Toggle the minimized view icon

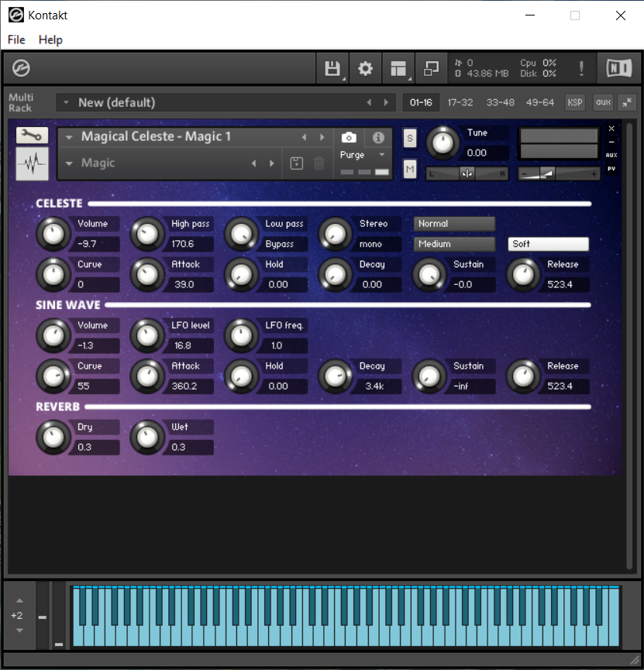pyautogui.click(x=431, y=68)
